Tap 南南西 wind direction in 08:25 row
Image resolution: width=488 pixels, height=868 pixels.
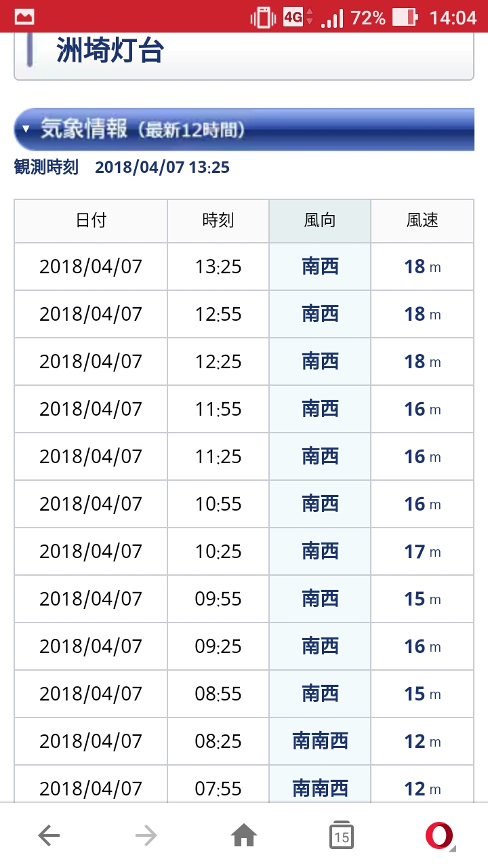coord(320,741)
